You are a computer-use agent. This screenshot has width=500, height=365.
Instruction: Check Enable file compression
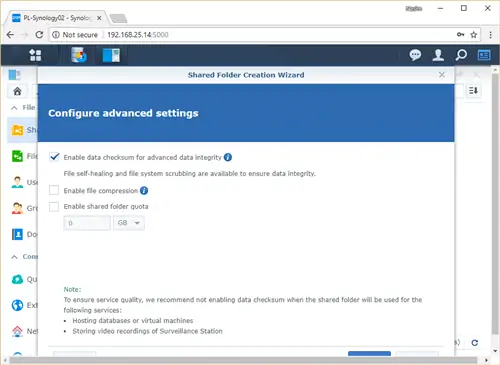pos(54,190)
